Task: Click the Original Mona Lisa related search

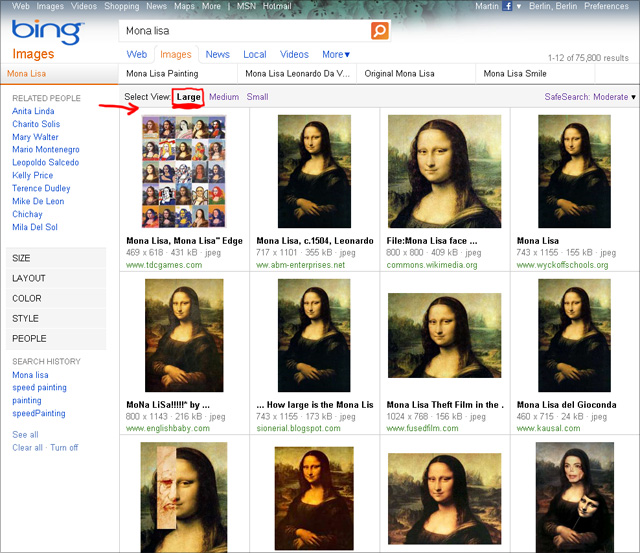Action: coord(399,74)
